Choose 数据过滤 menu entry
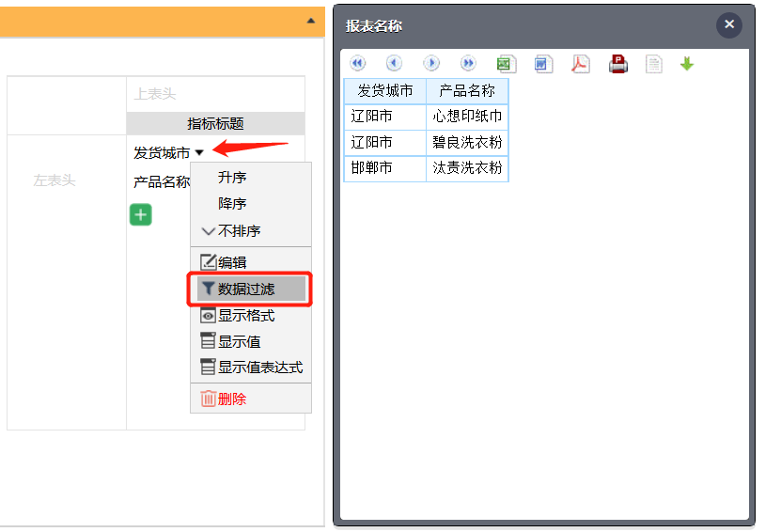The width and height of the screenshot is (765, 532). (x=251, y=289)
